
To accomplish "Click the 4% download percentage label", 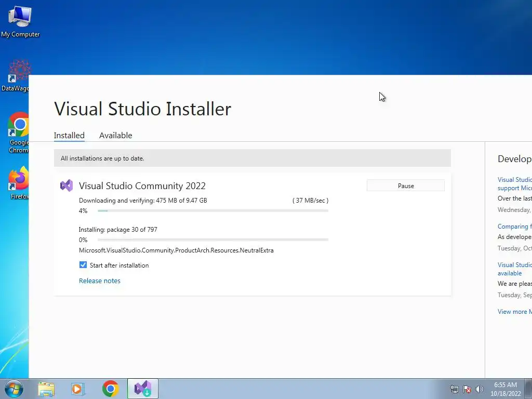I will (x=83, y=211).
